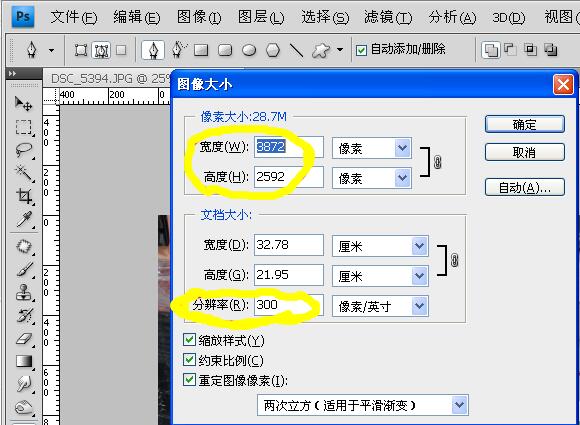
Task: Pick the Polygon shape tool
Action: point(273,50)
